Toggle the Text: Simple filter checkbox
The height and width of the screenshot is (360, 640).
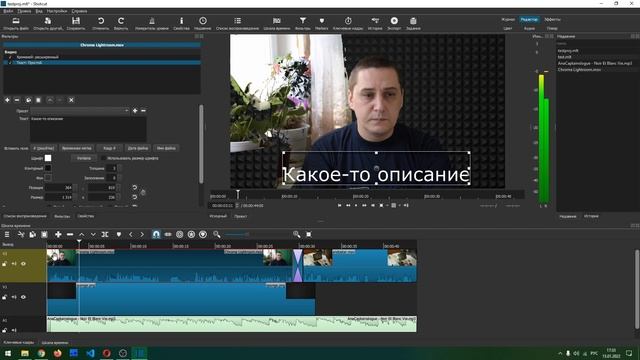pyautogui.click(x=11, y=63)
